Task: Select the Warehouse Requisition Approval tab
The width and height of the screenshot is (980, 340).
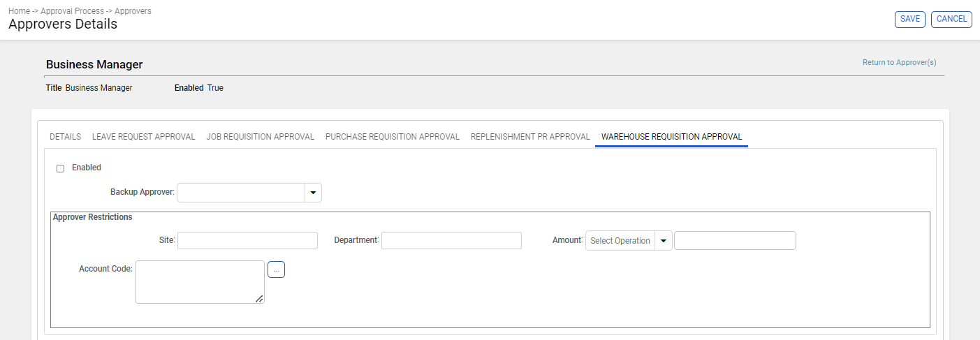Action: point(672,137)
